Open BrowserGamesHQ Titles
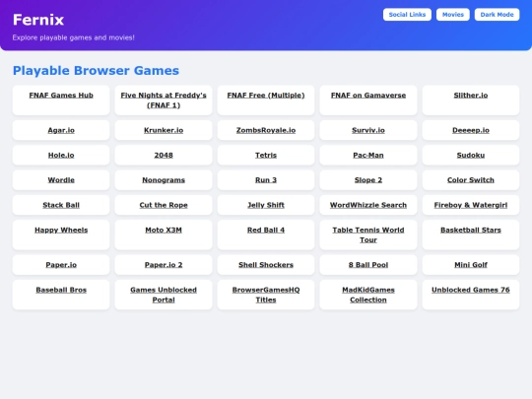The height and width of the screenshot is (399, 532). point(266,295)
